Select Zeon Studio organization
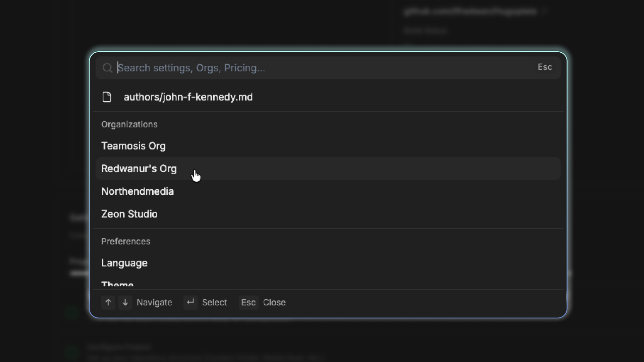The image size is (644, 362). click(x=328, y=214)
